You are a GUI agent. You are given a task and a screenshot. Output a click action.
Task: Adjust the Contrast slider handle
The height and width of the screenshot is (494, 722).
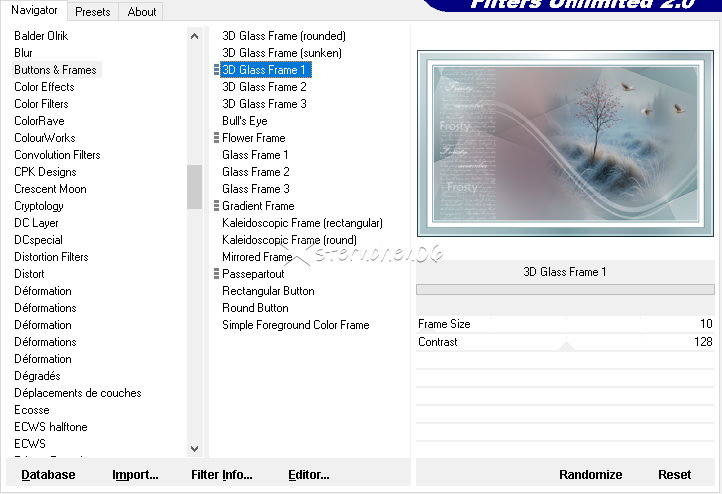[566, 347]
